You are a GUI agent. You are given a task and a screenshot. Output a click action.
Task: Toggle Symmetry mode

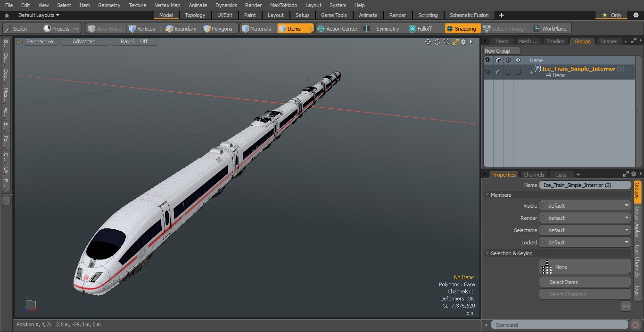383,29
